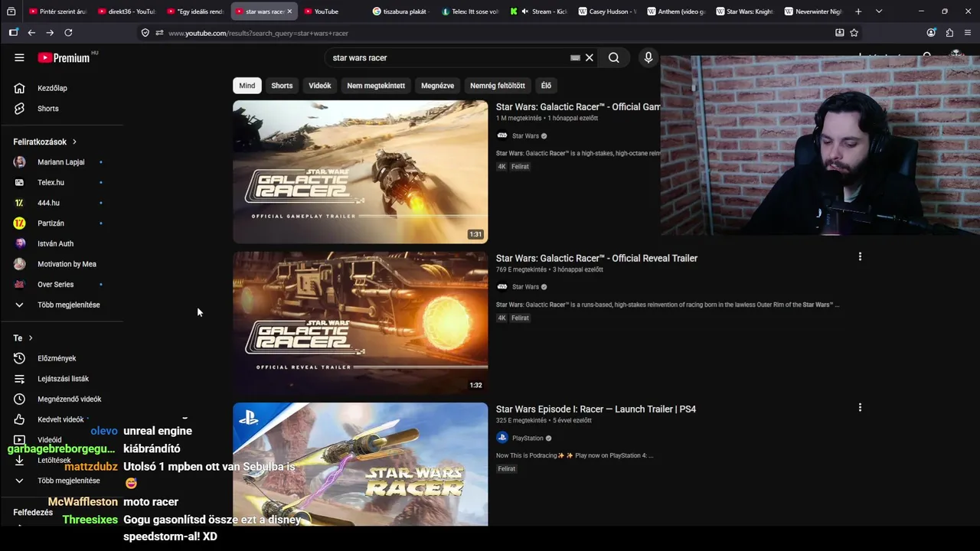Open Firefox application menu
The height and width of the screenshot is (551, 980).
[968, 33]
